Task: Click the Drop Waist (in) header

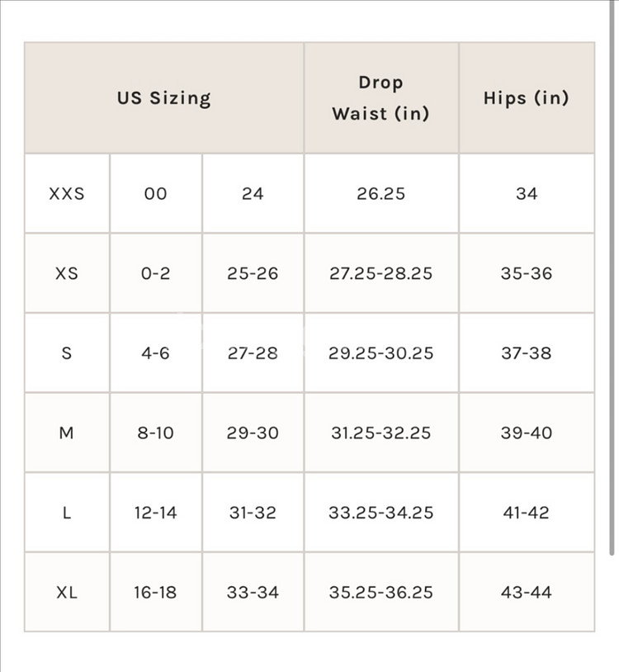Action: click(x=380, y=98)
